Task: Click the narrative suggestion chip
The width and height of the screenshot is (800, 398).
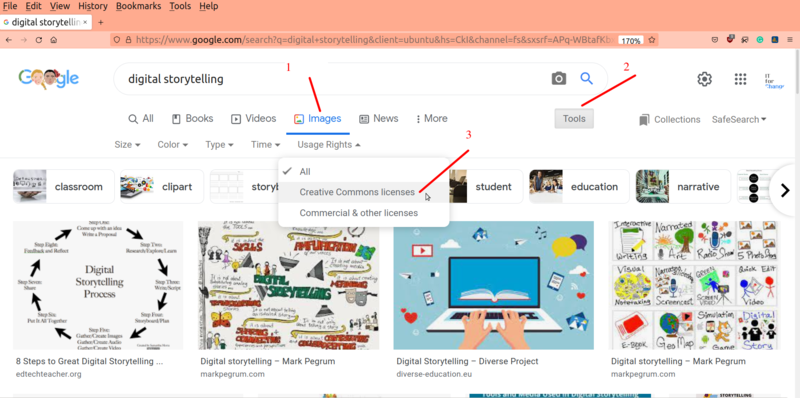Action: point(683,187)
